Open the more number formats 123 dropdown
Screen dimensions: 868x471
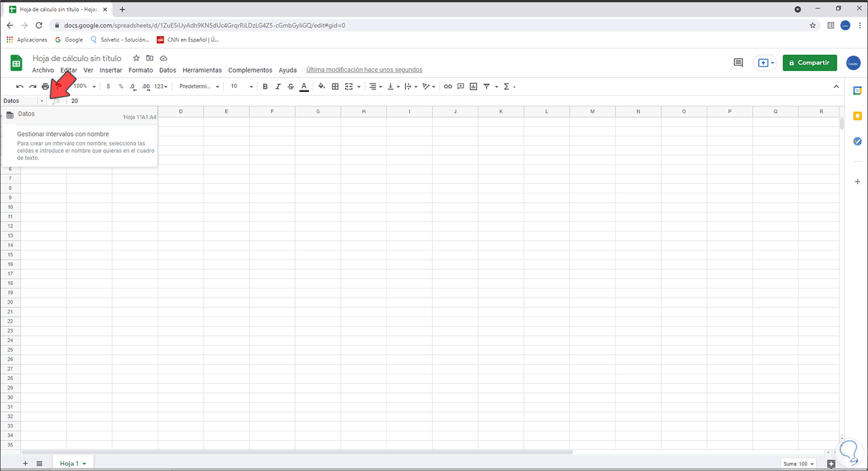click(157, 86)
